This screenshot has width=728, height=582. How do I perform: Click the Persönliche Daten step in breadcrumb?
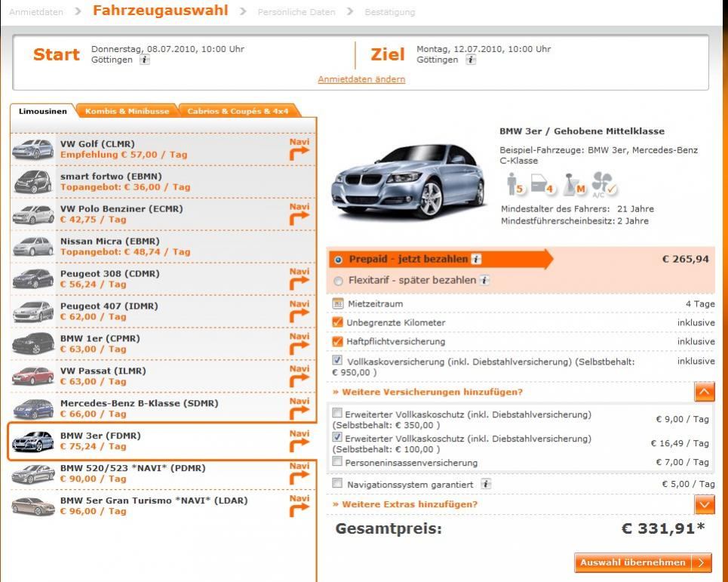point(296,12)
